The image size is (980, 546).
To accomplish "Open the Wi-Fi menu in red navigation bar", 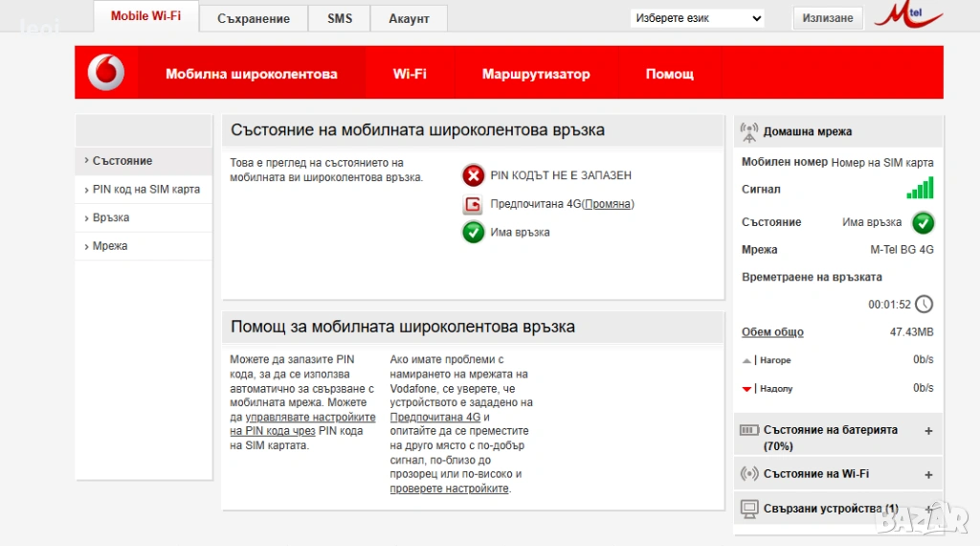I will pos(410,74).
